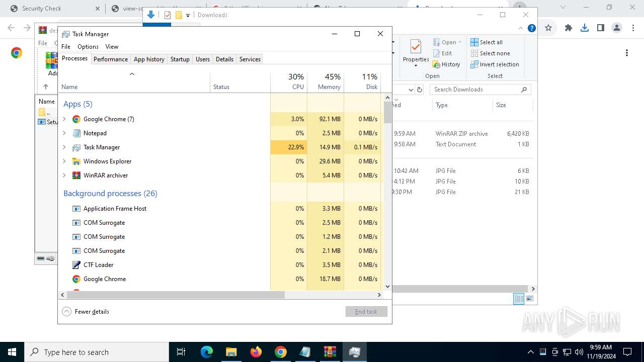The image size is (644, 362).
Task: Open Task Manager Options menu
Action: pyautogui.click(x=88, y=47)
